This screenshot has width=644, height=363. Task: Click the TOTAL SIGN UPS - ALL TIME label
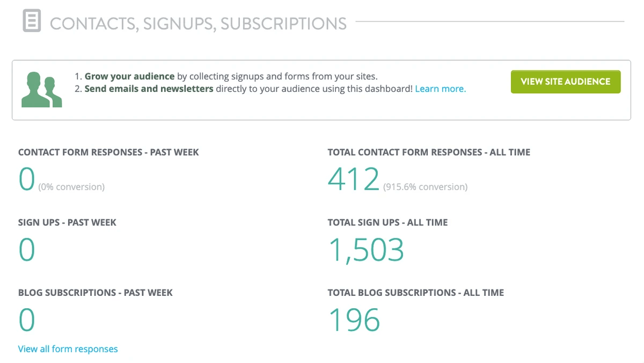pos(387,222)
